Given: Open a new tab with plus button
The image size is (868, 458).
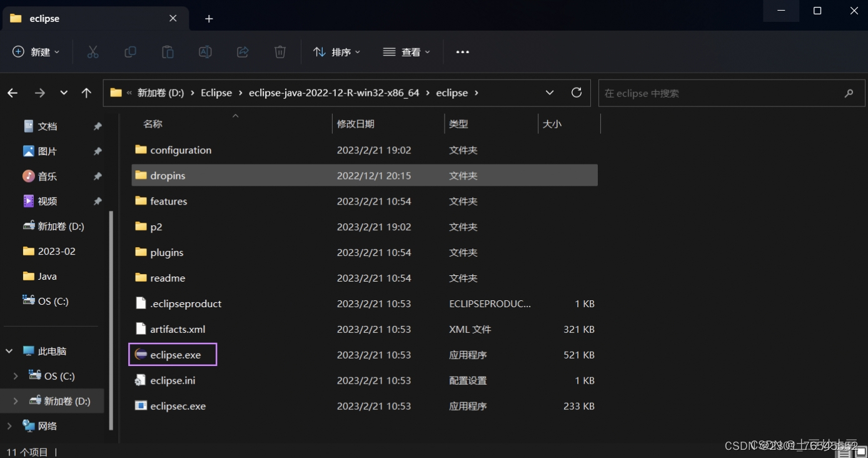Looking at the screenshot, I should (x=209, y=19).
